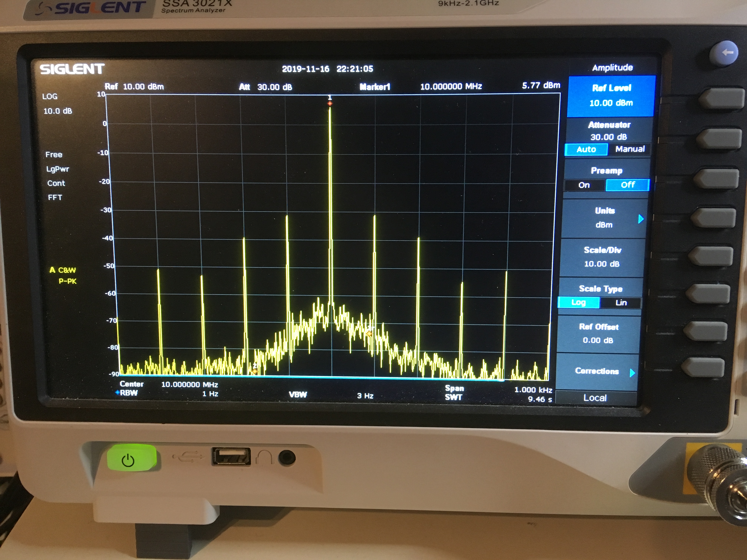The image size is (747, 560).
Task: Click the marker amplitude 5.77 dBm
Action: (541, 85)
